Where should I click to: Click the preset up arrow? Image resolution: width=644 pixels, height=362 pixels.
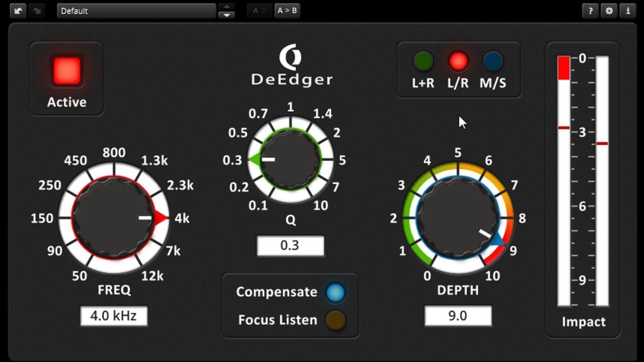pos(227,7)
